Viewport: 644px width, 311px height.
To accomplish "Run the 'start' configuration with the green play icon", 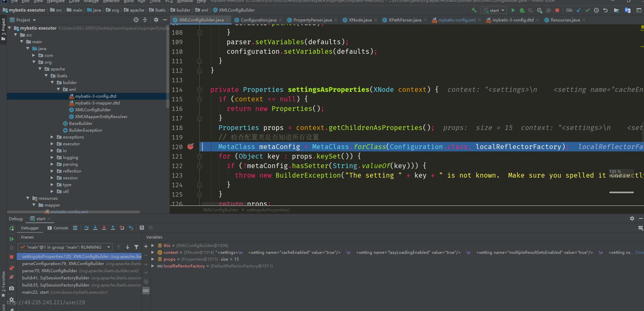I will (x=513, y=10).
